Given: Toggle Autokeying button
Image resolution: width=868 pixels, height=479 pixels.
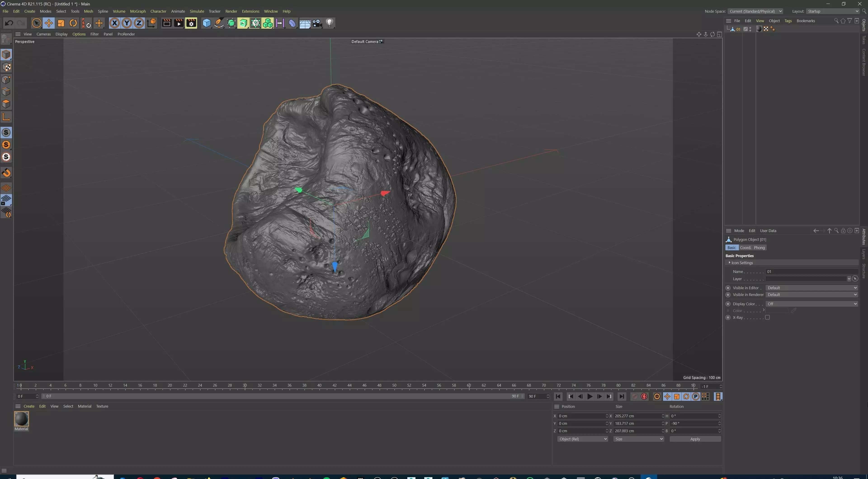Looking at the screenshot, I should point(644,397).
